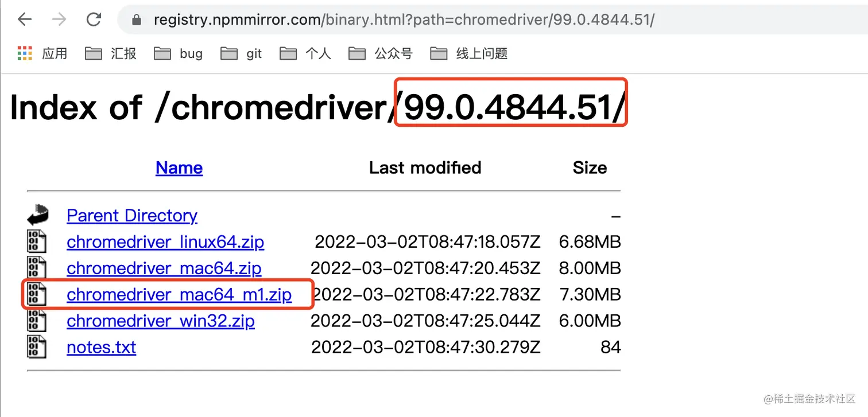This screenshot has width=868, height=417.
Task: Click the Parent Directory back-arrow icon
Action: point(37,215)
